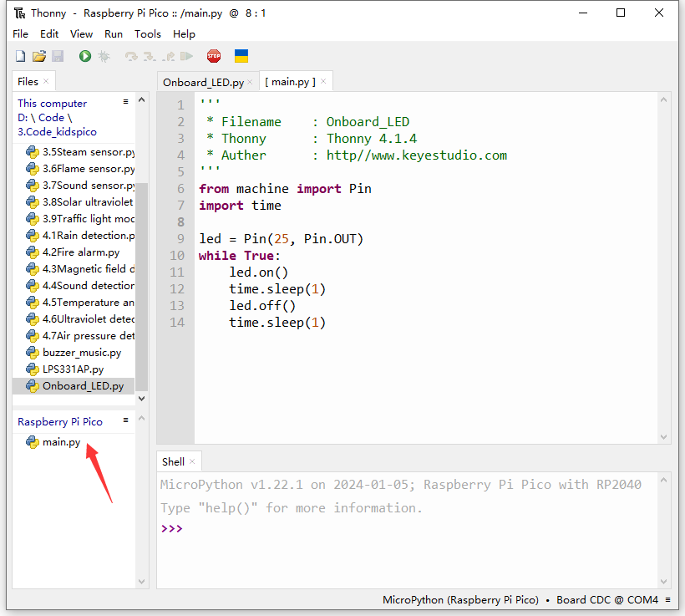
Task: Click code text led.on() on line 11
Action: pyautogui.click(x=259, y=272)
